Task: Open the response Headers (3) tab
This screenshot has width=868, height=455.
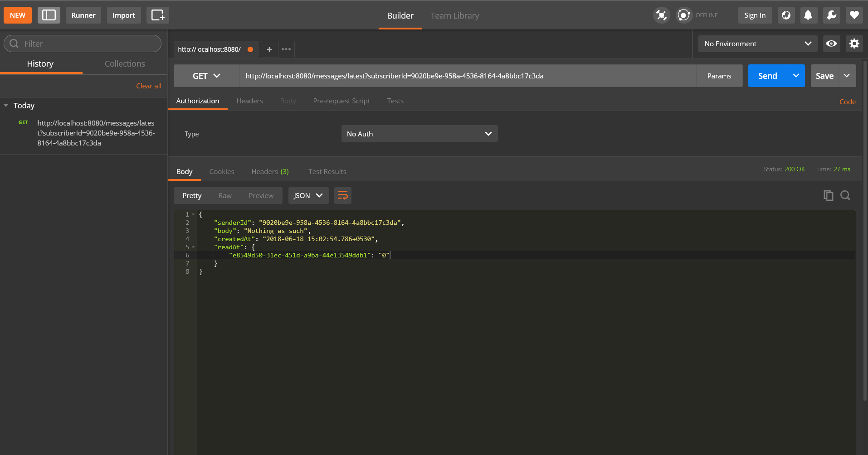Action: 270,171
